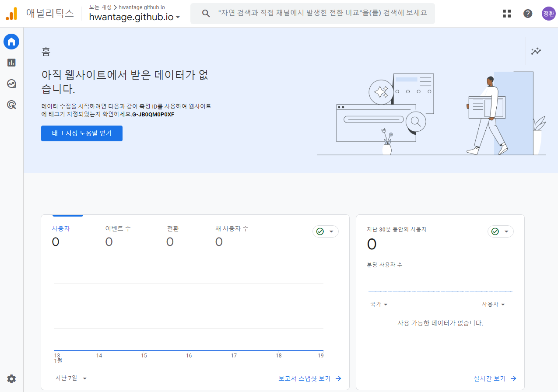The height and width of the screenshot is (392, 558).
Task: Open the 정환 account avatar
Action: point(548,14)
